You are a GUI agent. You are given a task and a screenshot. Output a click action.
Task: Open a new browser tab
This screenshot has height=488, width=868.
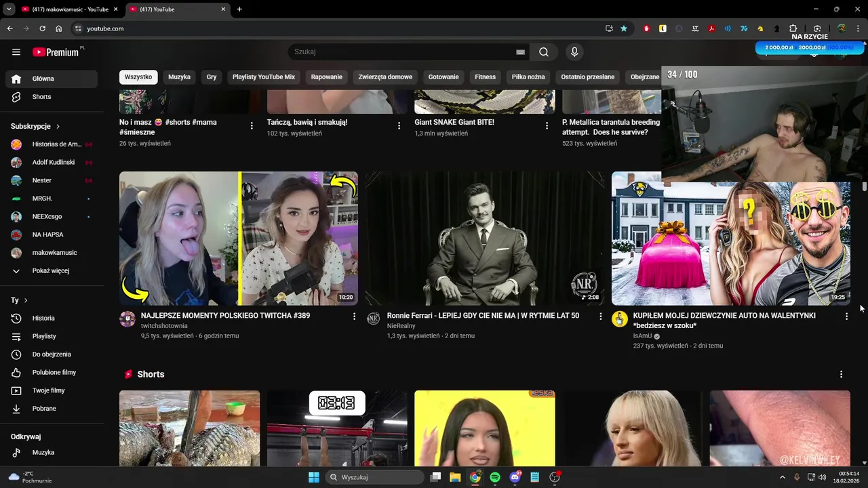(239, 9)
